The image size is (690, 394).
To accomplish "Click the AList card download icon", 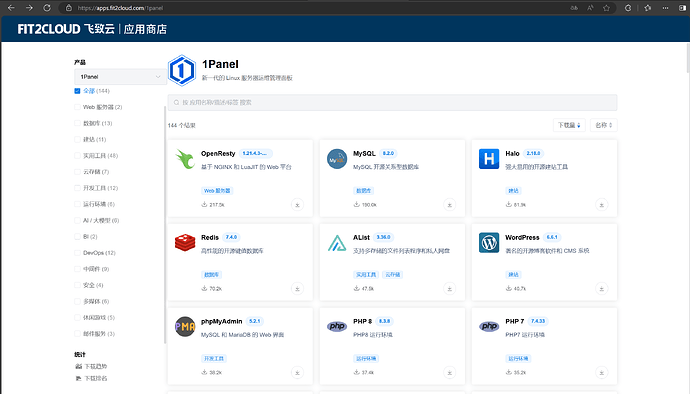I will click(x=449, y=289).
